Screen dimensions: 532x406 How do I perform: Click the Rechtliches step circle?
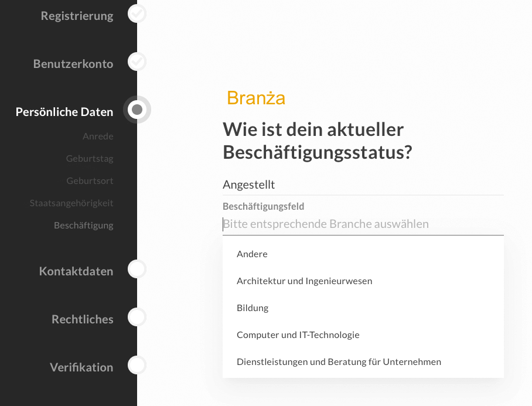click(137, 317)
